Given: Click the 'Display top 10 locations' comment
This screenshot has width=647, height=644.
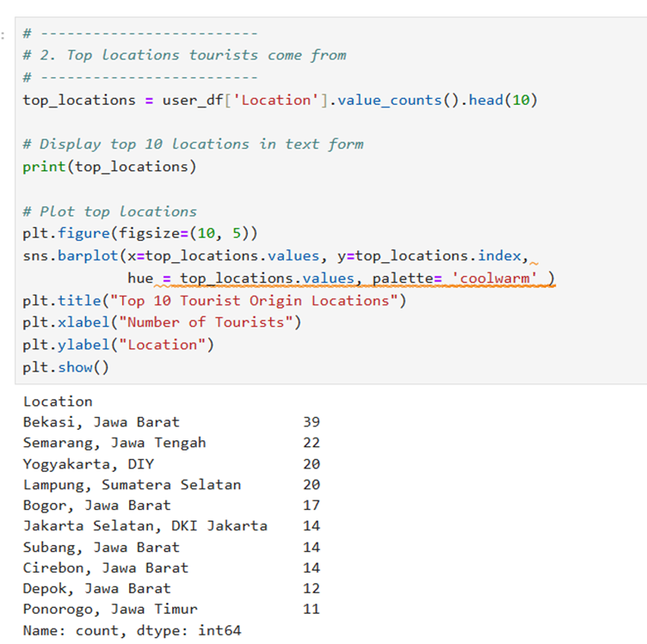Looking at the screenshot, I should pyautogui.click(x=193, y=144).
